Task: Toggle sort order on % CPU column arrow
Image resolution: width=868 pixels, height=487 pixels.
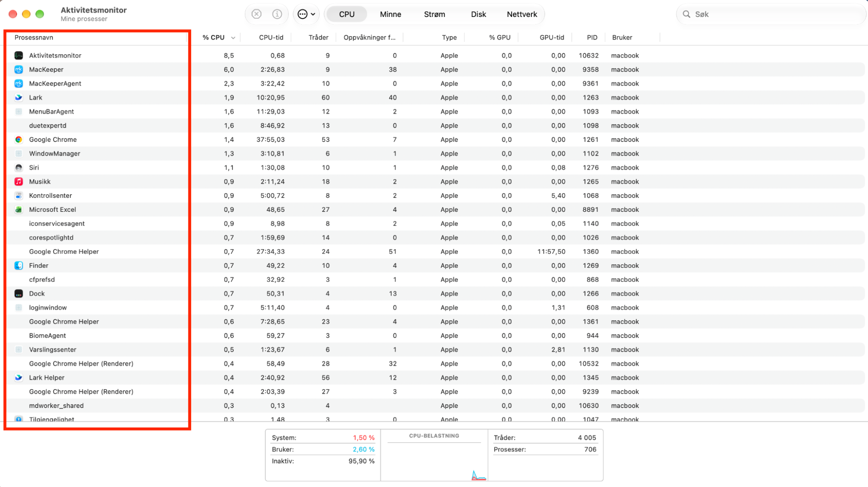Action: [233, 38]
